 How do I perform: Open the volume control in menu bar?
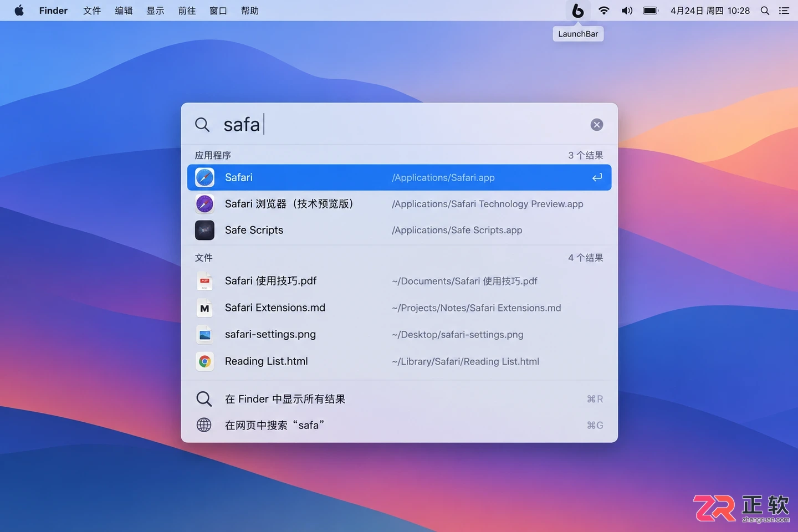pyautogui.click(x=627, y=11)
